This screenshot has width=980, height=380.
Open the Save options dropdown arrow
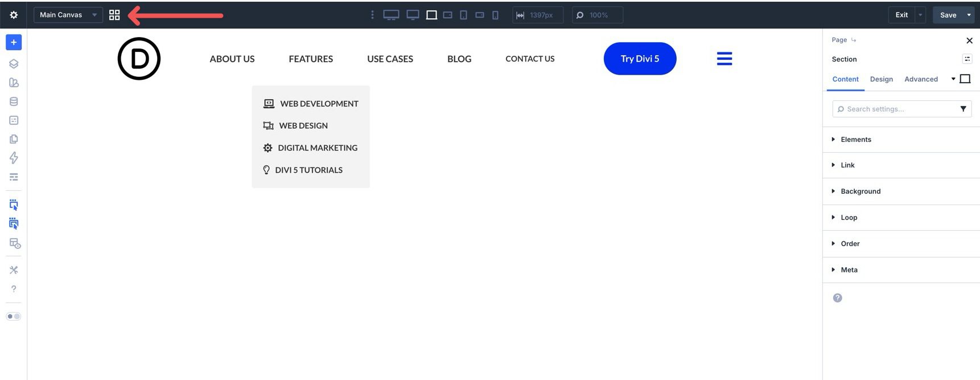[969, 15]
